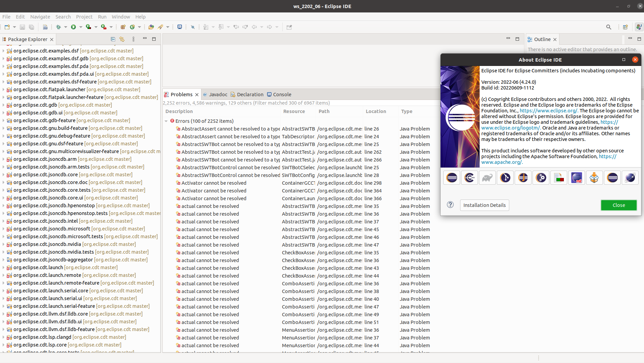Click the planet orbit feature icon
This screenshot has width=644, height=363.
(x=630, y=178)
